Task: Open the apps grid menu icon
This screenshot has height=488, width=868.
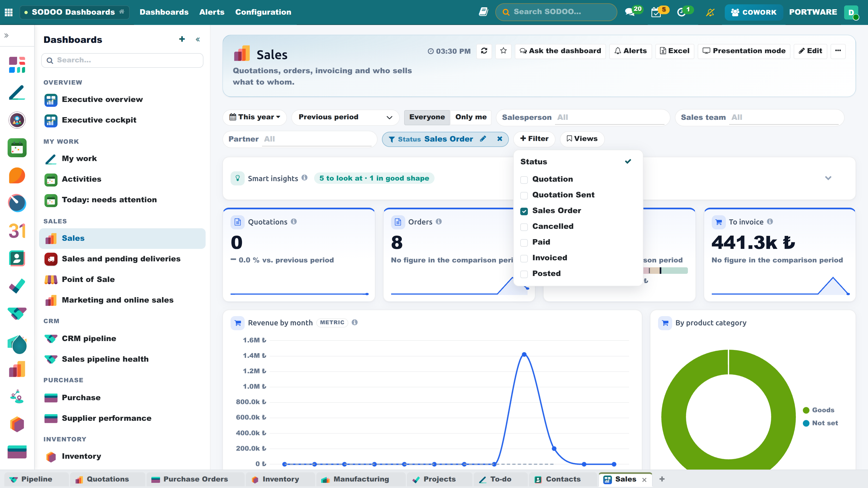Action: (9, 12)
